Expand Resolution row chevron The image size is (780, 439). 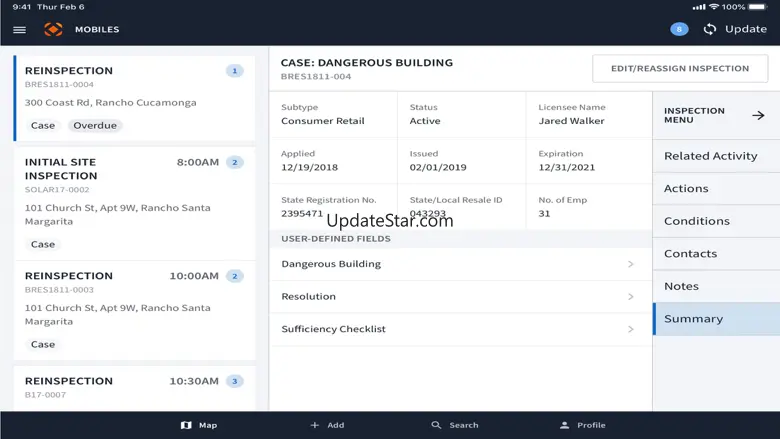click(x=631, y=297)
